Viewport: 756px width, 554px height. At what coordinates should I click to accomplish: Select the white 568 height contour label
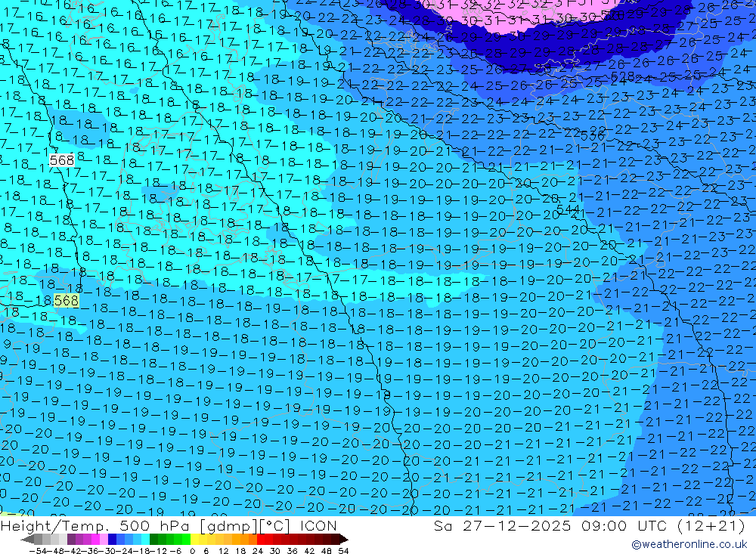[x=62, y=160]
